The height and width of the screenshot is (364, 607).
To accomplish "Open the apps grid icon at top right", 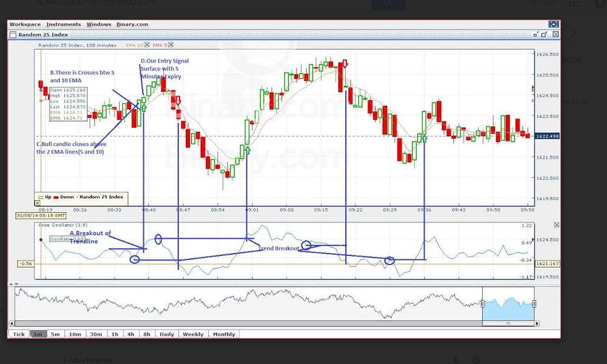I will 574,3.
